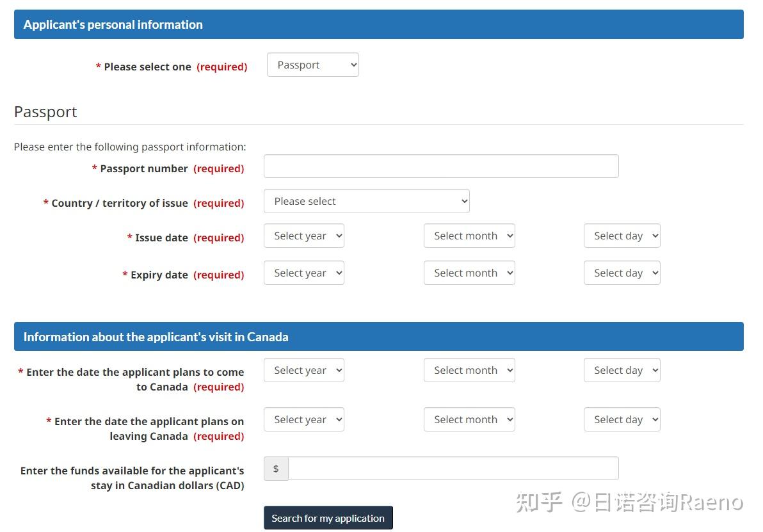Open the Expiry date day dropdown
The image size is (763, 532).
click(x=622, y=273)
